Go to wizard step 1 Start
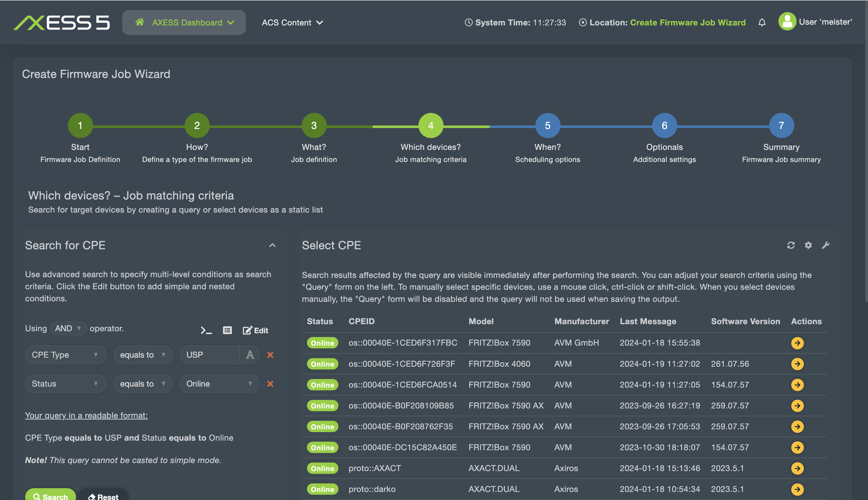The width and height of the screenshot is (868, 500). coord(80,125)
